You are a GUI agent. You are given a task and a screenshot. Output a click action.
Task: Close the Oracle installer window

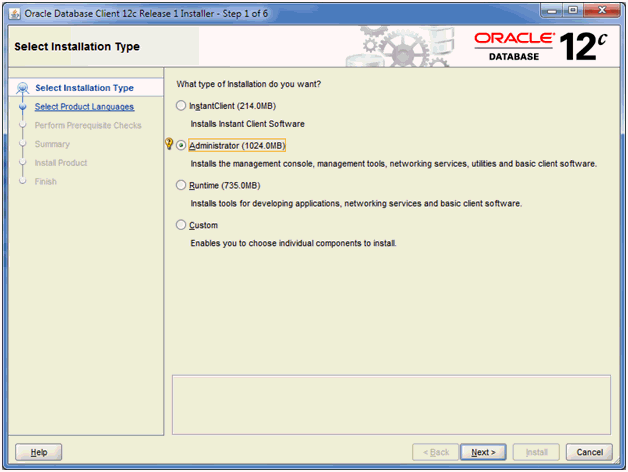pos(602,11)
